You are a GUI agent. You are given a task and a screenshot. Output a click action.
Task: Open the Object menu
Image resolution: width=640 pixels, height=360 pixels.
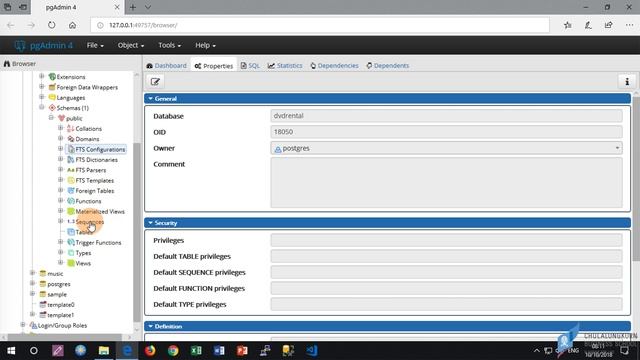pos(131,45)
